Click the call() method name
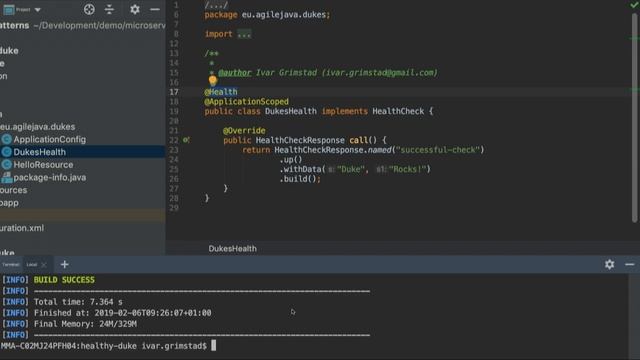Viewport: 640px width, 360px height. coord(363,140)
